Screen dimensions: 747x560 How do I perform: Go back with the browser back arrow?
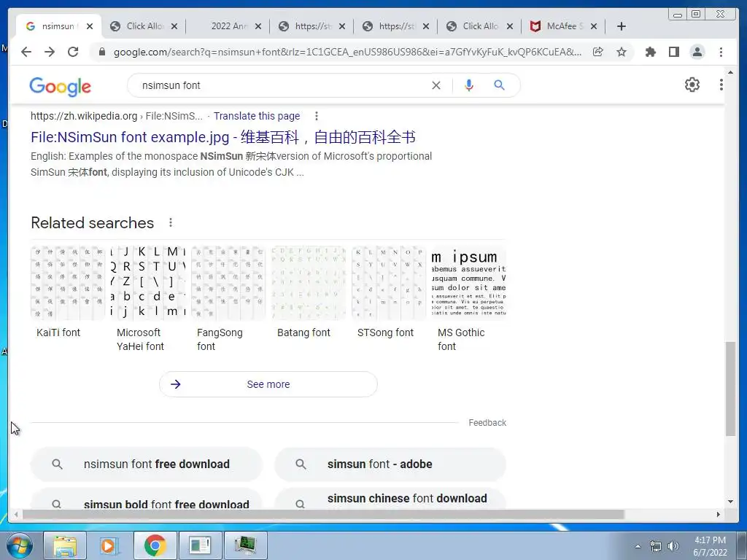coord(26,52)
